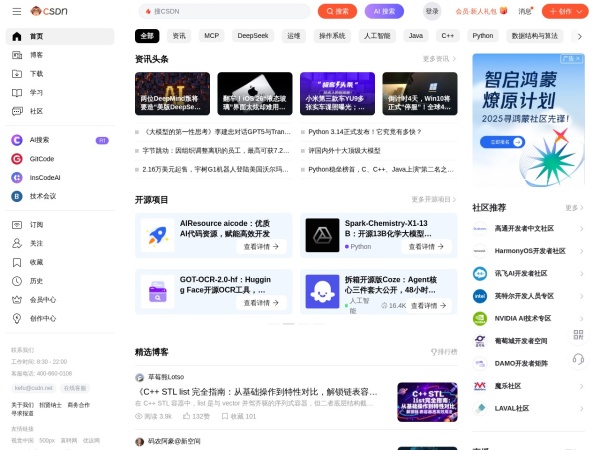Click Spark-Chemistry project logo icon
The width and height of the screenshot is (600, 450).
(x=322, y=235)
